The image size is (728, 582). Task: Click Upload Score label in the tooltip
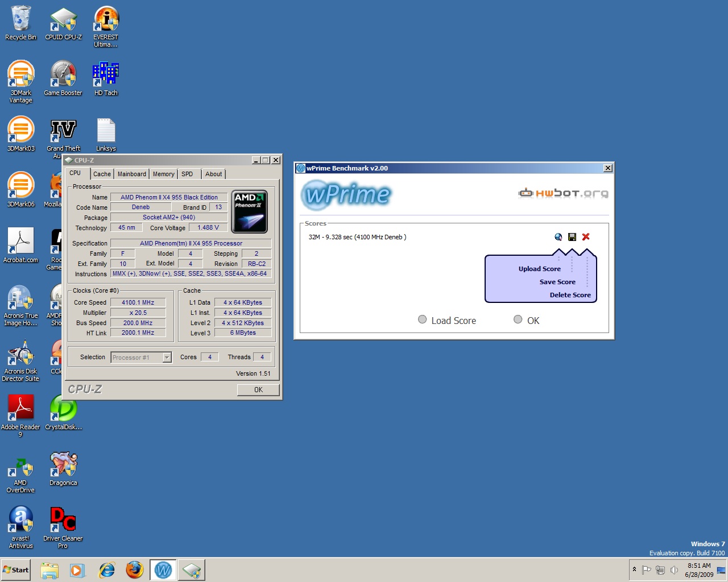click(x=539, y=269)
